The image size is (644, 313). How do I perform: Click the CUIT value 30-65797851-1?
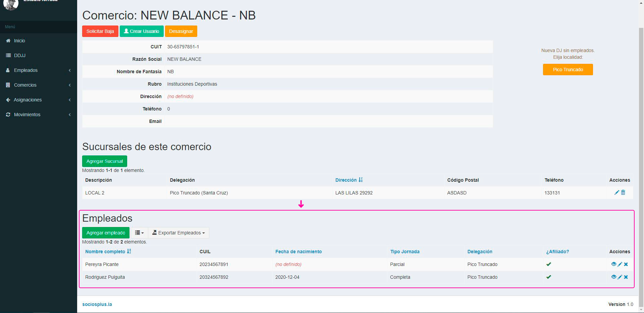[x=183, y=47]
